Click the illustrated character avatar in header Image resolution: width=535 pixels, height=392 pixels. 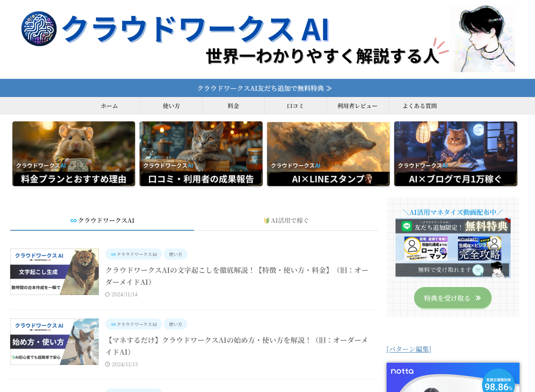(x=482, y=38)
